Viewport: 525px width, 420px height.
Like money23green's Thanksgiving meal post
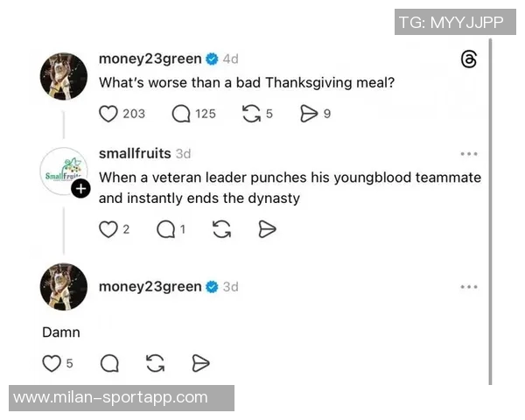point(108,114)
